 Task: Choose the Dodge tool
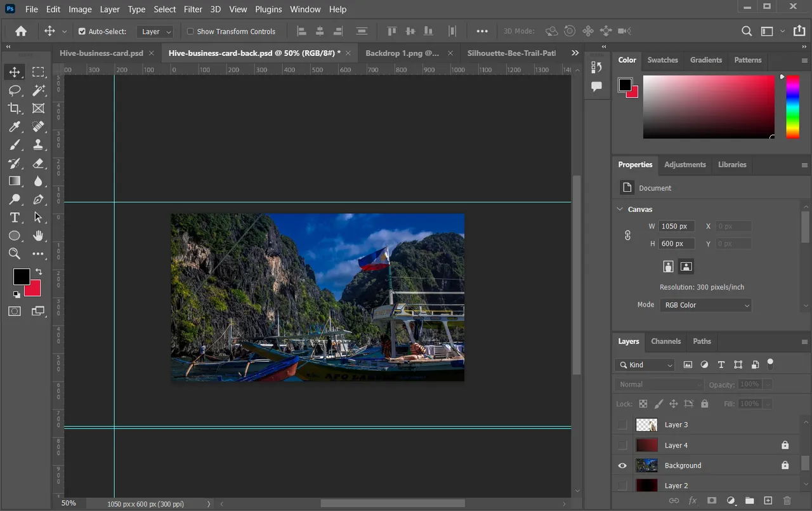point(15,199)
